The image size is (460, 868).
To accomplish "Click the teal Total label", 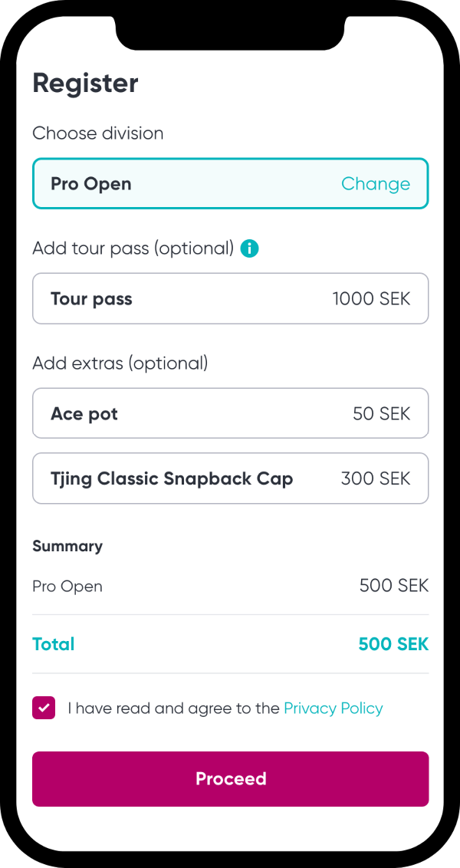I will [x=54, y=644].
